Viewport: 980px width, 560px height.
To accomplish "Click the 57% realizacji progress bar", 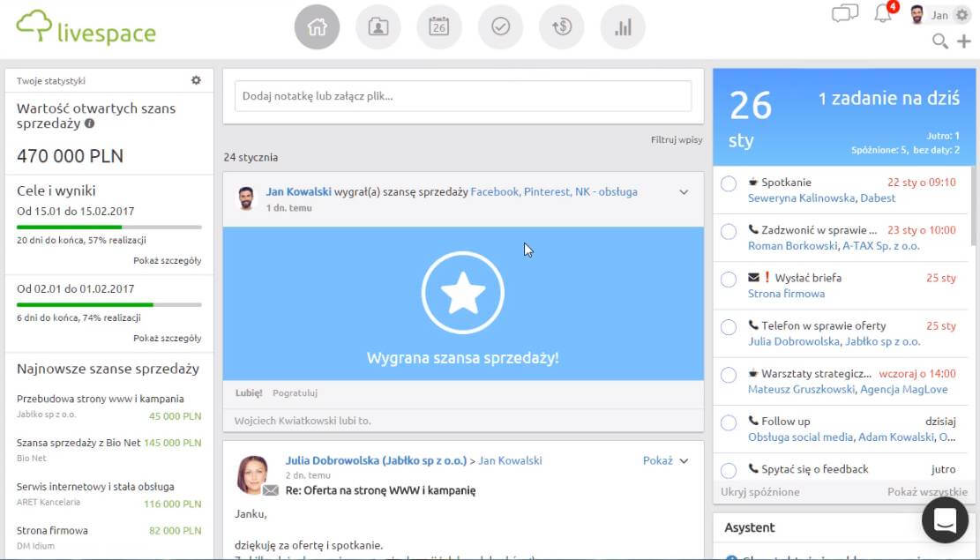I will coord(109,228).
